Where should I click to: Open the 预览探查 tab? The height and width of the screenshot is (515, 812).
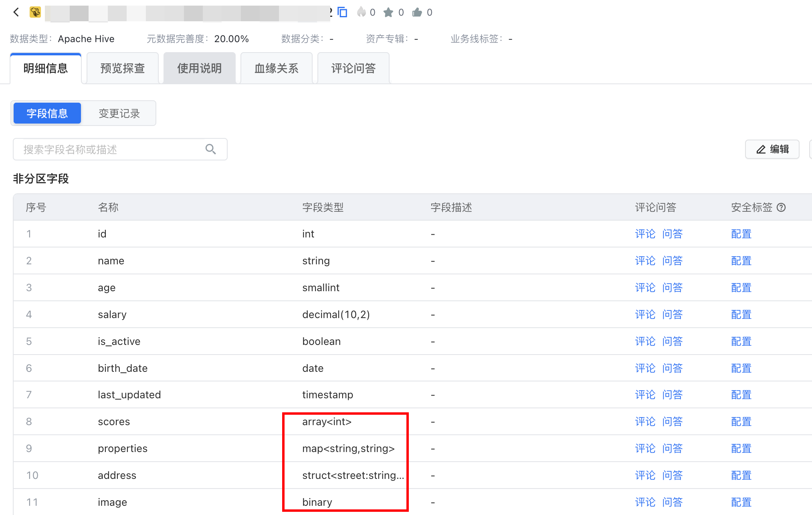coord(122,68)
